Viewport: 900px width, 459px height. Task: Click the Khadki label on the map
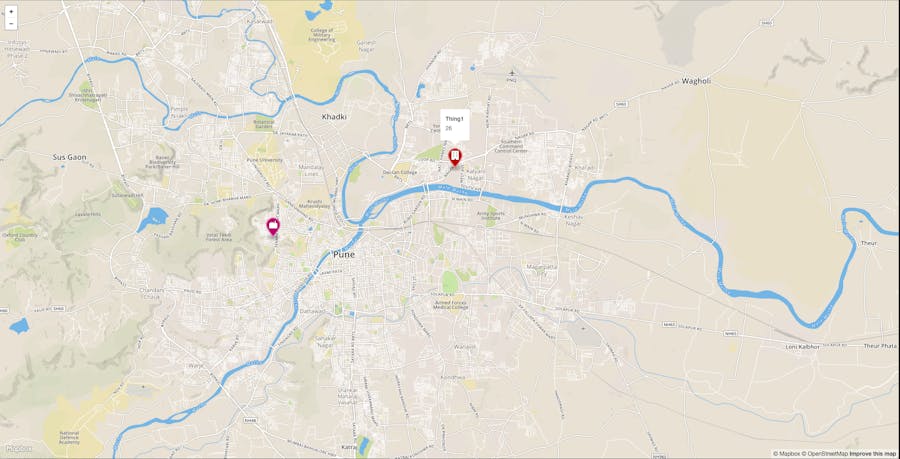pos(334,116)
